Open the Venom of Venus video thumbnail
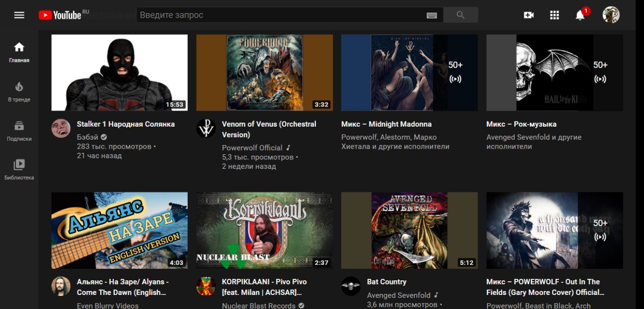The height and width of the screenshot is (309, 644). pyautogui.click(x=265, y=72)
